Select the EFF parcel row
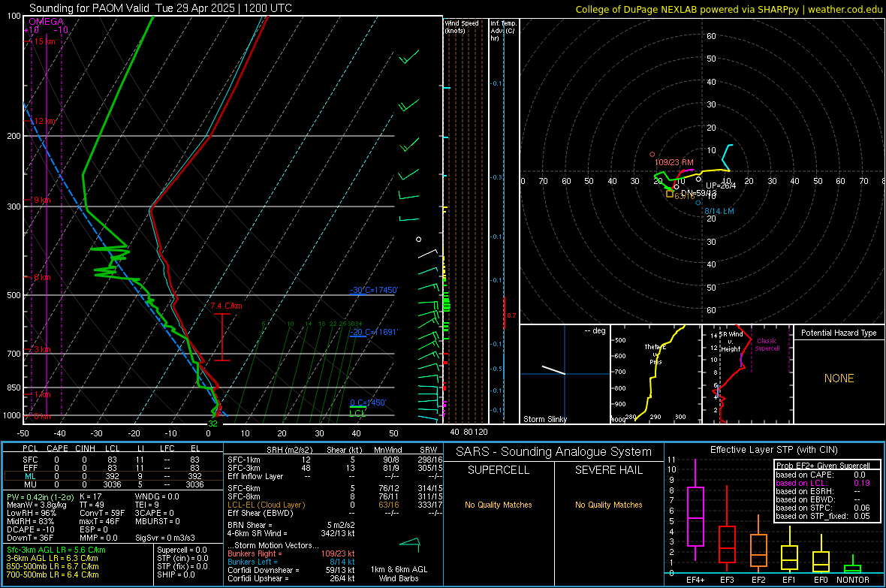886x588 pixels. point(113,468)
